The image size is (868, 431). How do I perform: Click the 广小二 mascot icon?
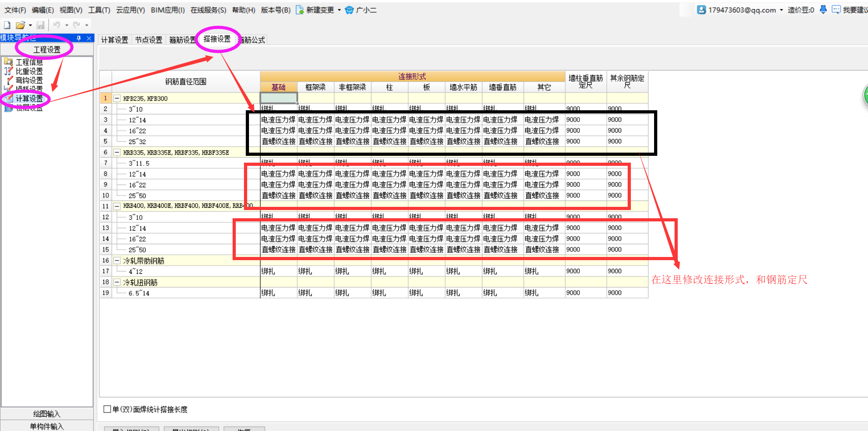tap(349, 10)
